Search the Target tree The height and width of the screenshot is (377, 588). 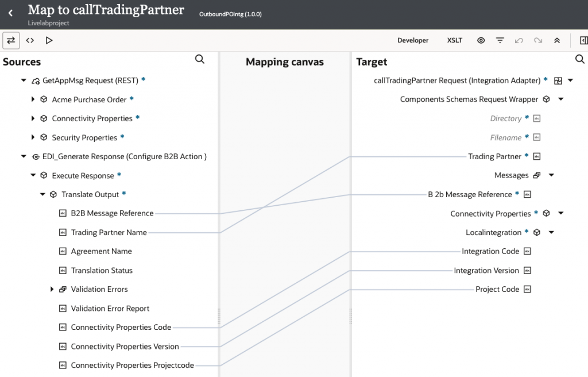[x=580, y=59]
